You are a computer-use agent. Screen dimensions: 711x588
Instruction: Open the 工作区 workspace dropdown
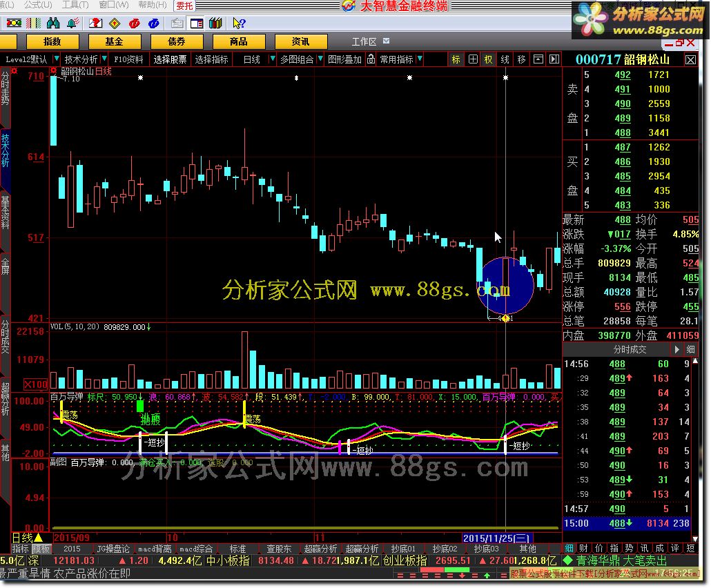click(387, 41)
